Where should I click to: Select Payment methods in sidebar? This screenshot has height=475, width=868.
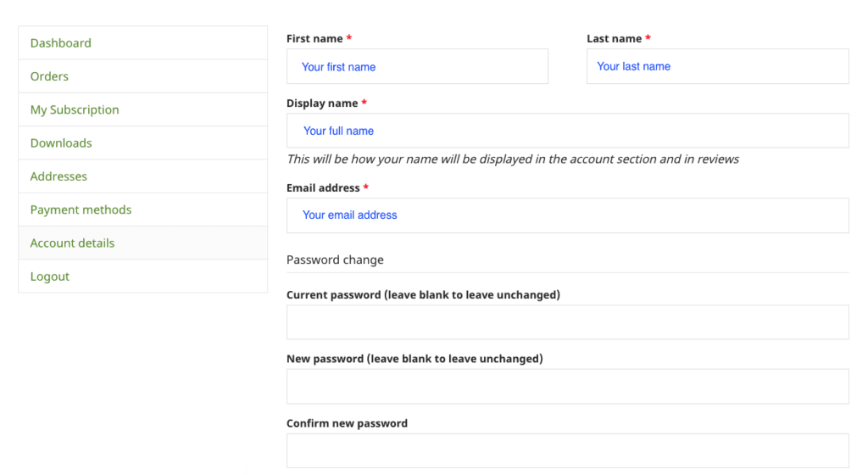[81, 210]
